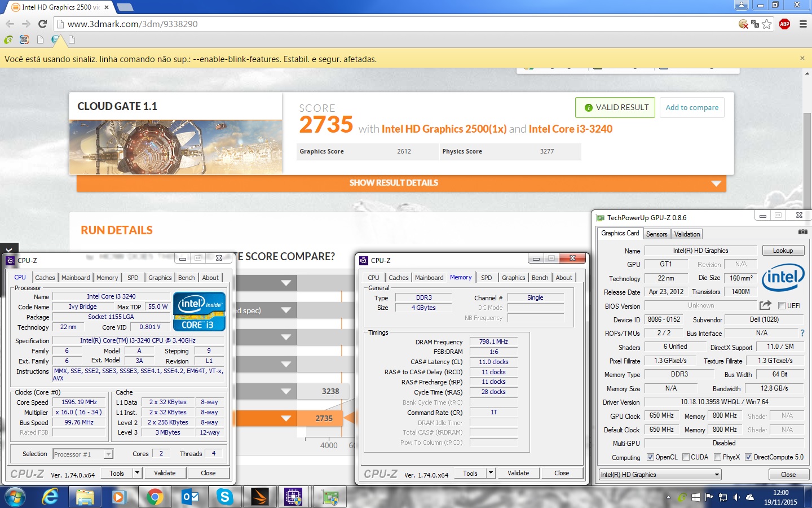Follow the Intel HD Graphics 2500(1x) link

click(444, 129)
